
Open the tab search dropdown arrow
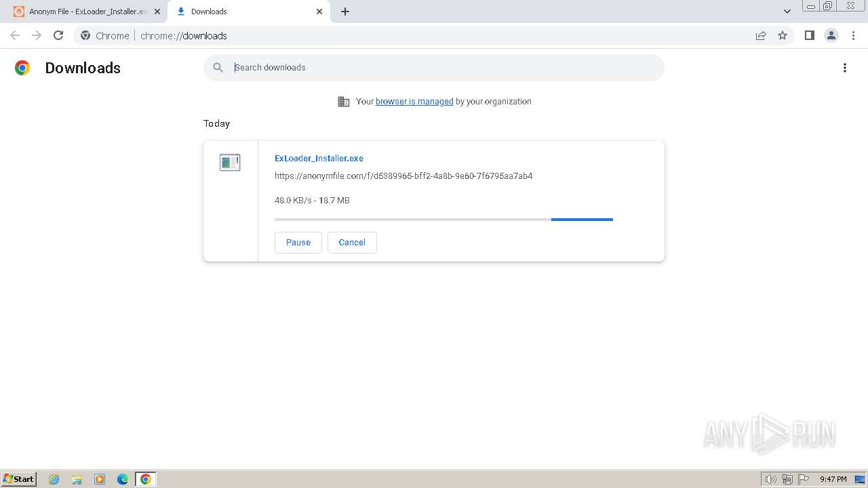787,12
